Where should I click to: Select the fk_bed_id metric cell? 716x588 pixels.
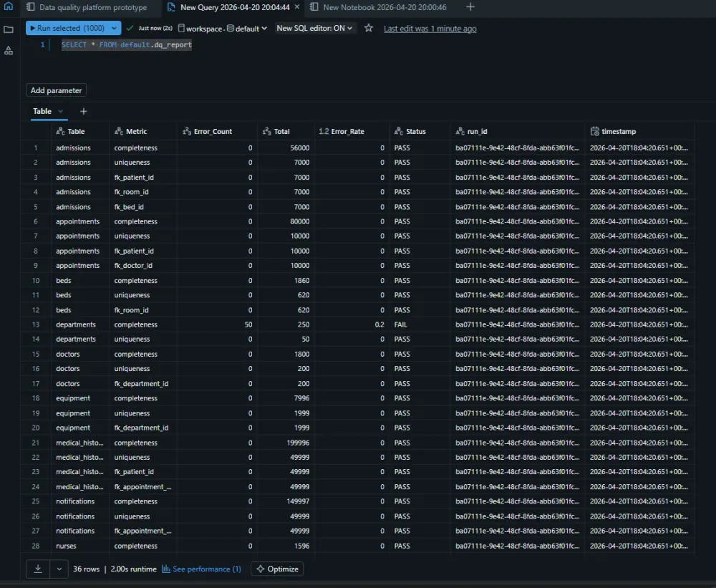pos(143,207)
